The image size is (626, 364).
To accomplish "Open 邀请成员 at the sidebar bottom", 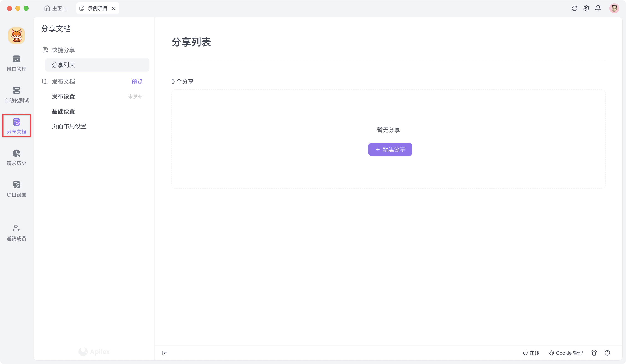I will (16, 233).
